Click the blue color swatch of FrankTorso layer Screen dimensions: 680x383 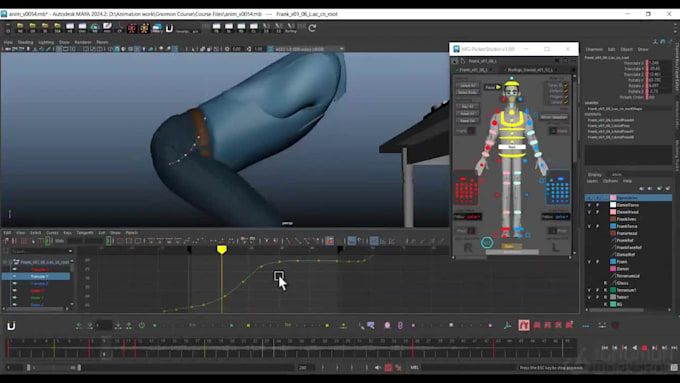click(x=613, y=226)
